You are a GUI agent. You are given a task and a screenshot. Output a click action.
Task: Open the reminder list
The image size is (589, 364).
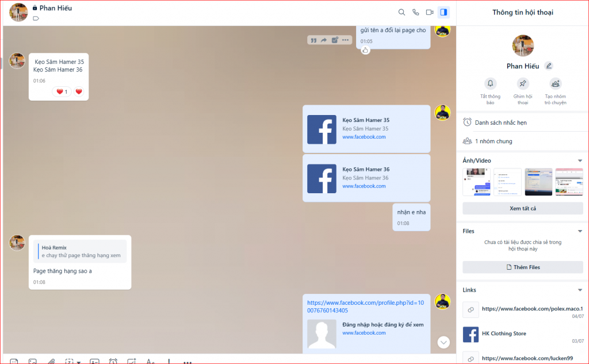500,122
